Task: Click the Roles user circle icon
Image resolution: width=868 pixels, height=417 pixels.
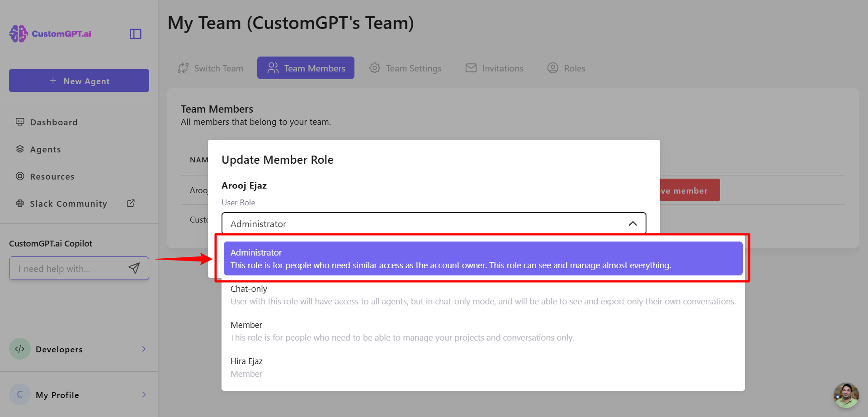Action: (x=553, y=68)
